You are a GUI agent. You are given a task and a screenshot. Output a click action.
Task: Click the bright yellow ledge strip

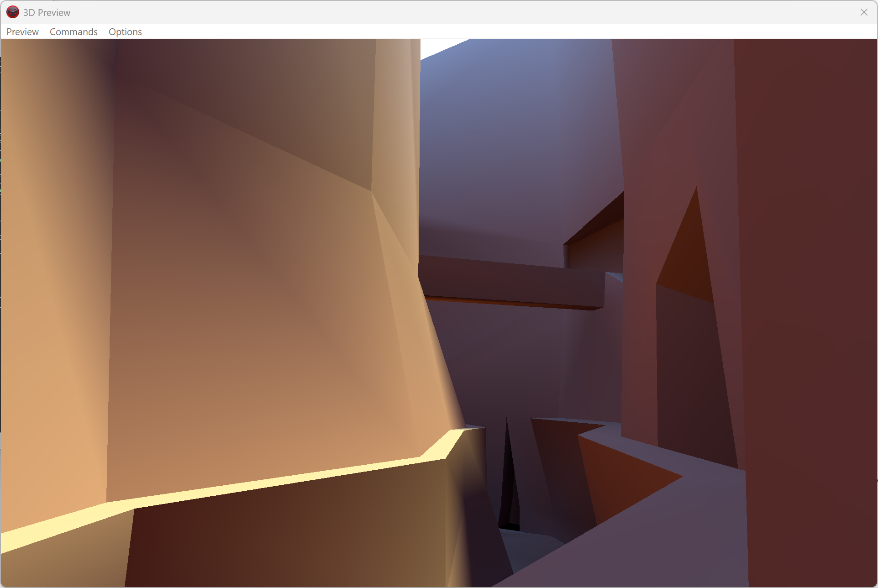274,482
